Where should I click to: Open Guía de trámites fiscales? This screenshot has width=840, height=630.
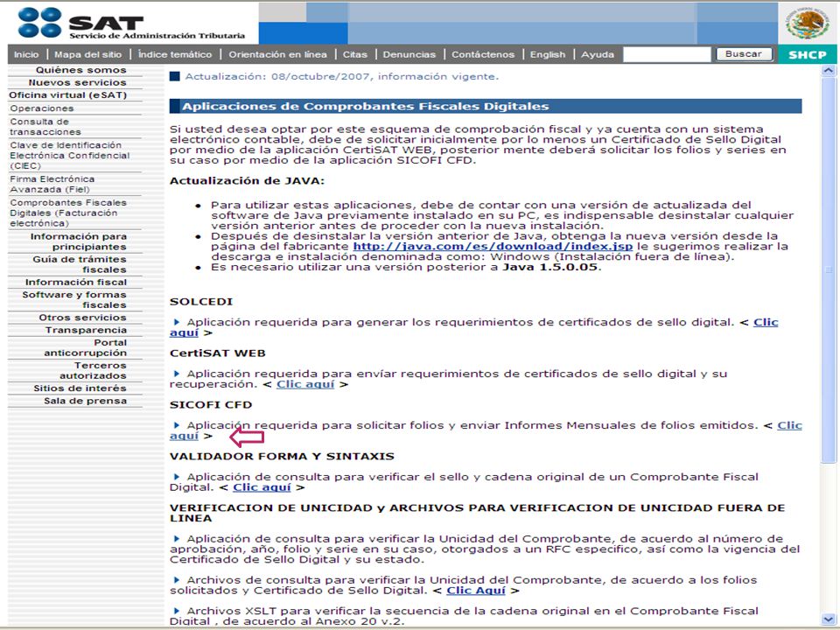(80, 264)
